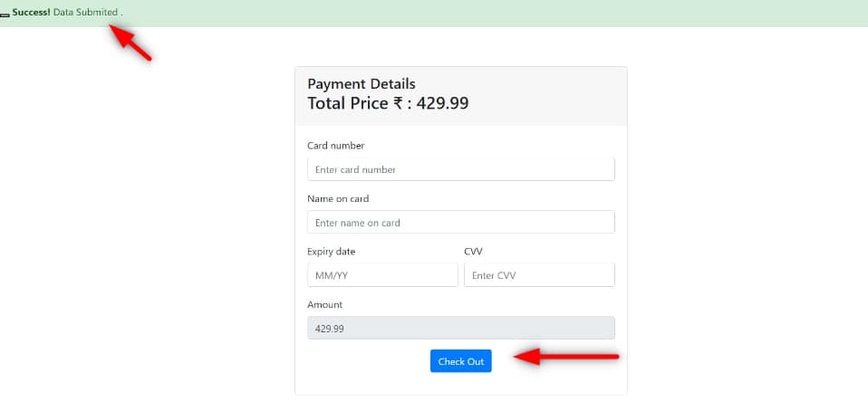Click the CVV label
This screenshot has width=868, height=402.
pyautogui.click(x=474, y=252)
